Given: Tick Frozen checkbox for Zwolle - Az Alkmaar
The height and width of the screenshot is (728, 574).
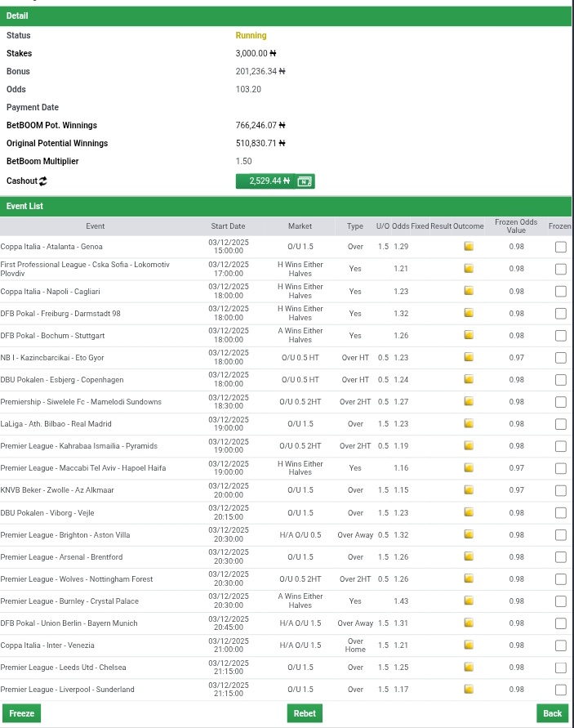Looking at the screenshot, I should (561, 490).
